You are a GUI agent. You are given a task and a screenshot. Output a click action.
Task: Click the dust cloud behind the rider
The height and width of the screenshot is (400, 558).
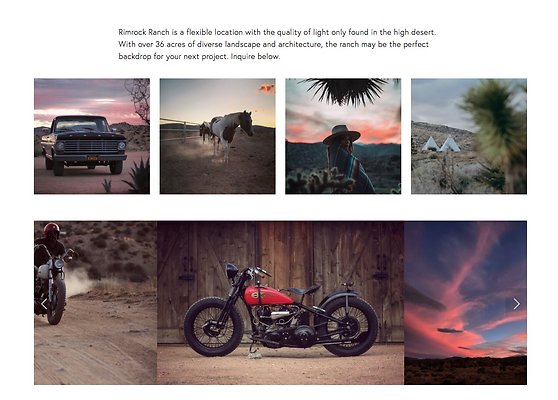(79, 282)
